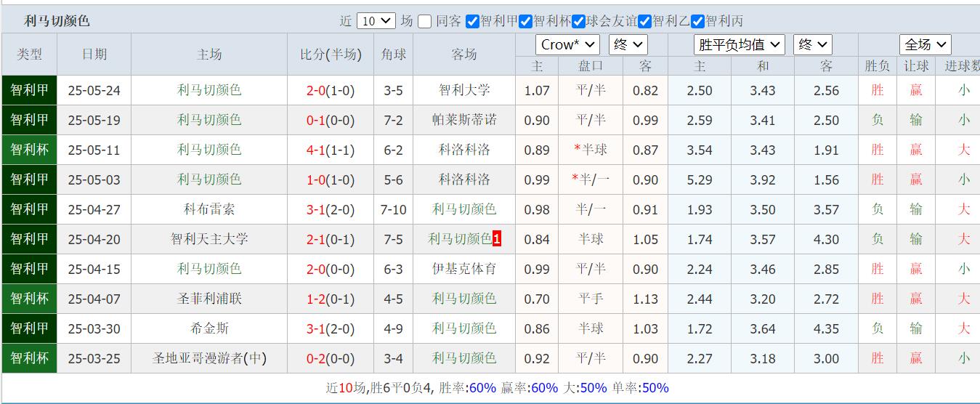This screenshot has width=980, height=404.
Task: Open the 帕莱斯蒂诺 team link
Action: (464, 121)
